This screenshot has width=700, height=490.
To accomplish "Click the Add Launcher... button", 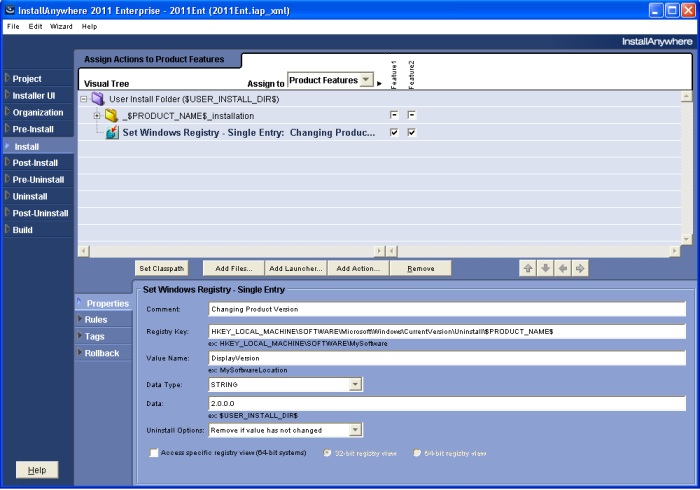I will (296, 269).
